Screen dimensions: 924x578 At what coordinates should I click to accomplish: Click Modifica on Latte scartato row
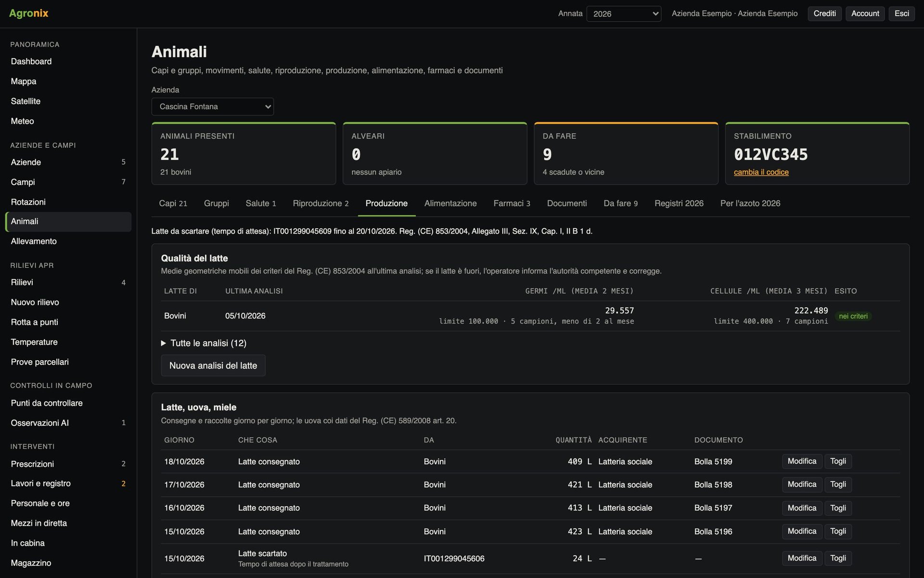coord(802,558)
